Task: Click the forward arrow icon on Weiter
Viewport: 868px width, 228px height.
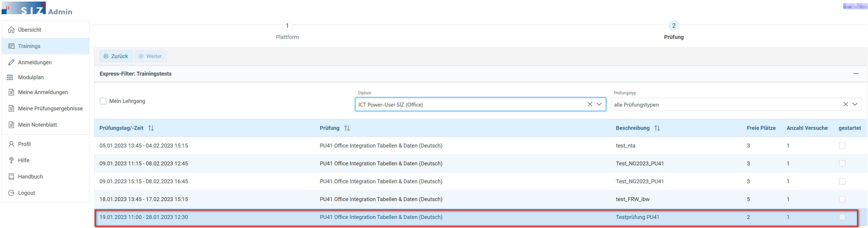Action: pos(141,56)
